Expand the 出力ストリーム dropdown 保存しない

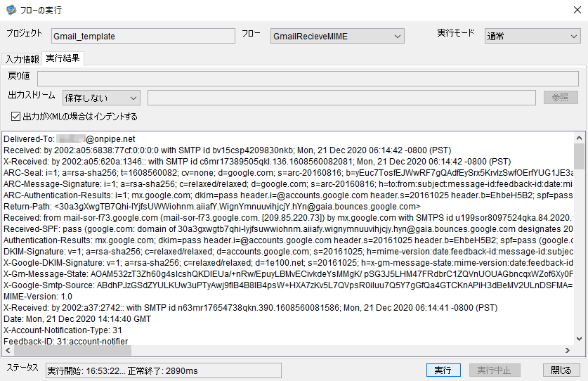pos(101,98)
